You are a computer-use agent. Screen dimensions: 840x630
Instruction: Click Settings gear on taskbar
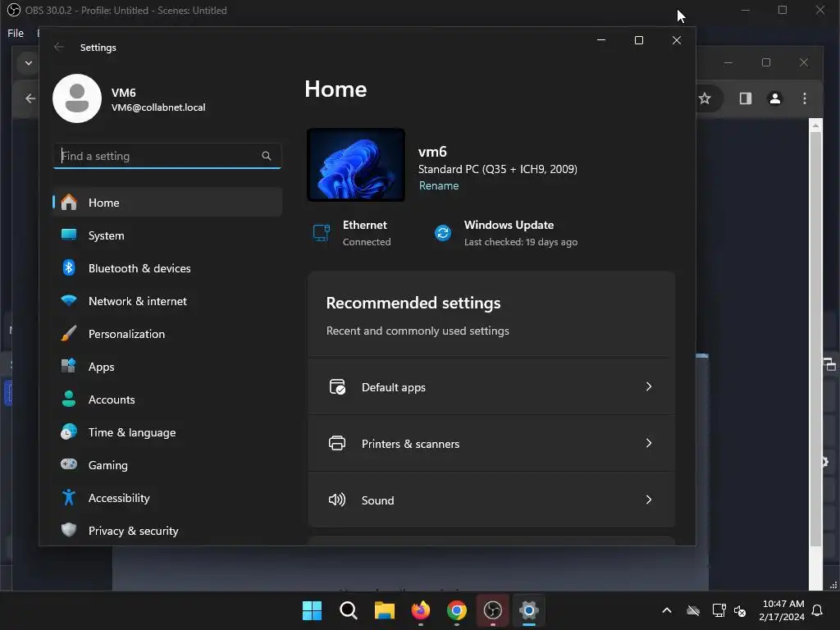click(529, 610)
